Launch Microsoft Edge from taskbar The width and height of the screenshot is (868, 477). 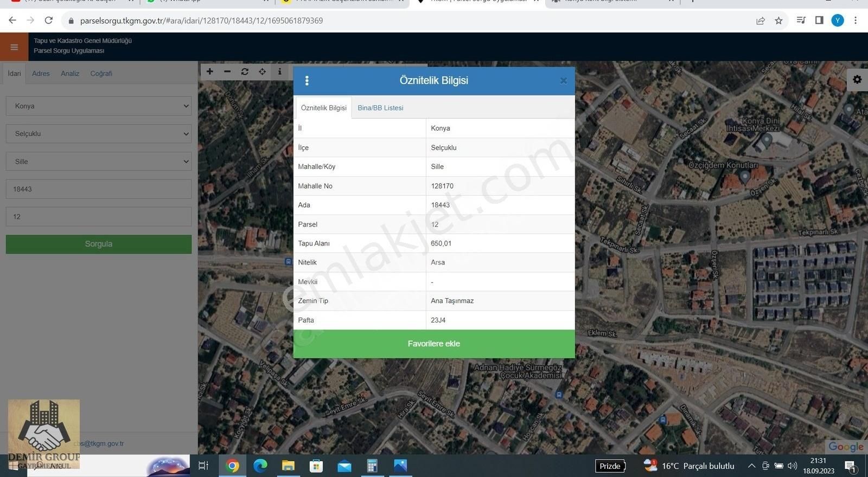(x=260, y=466)
